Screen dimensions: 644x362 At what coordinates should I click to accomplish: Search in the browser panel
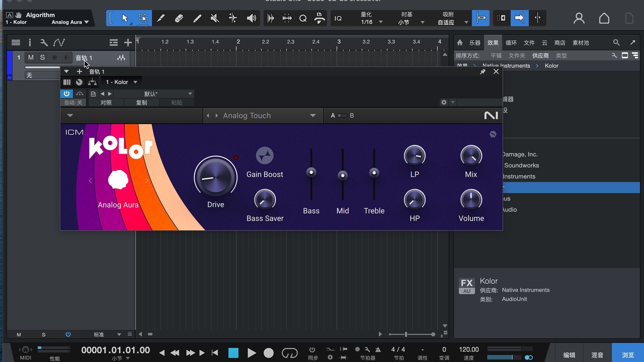pyautogui.click(x=616, y=43)
